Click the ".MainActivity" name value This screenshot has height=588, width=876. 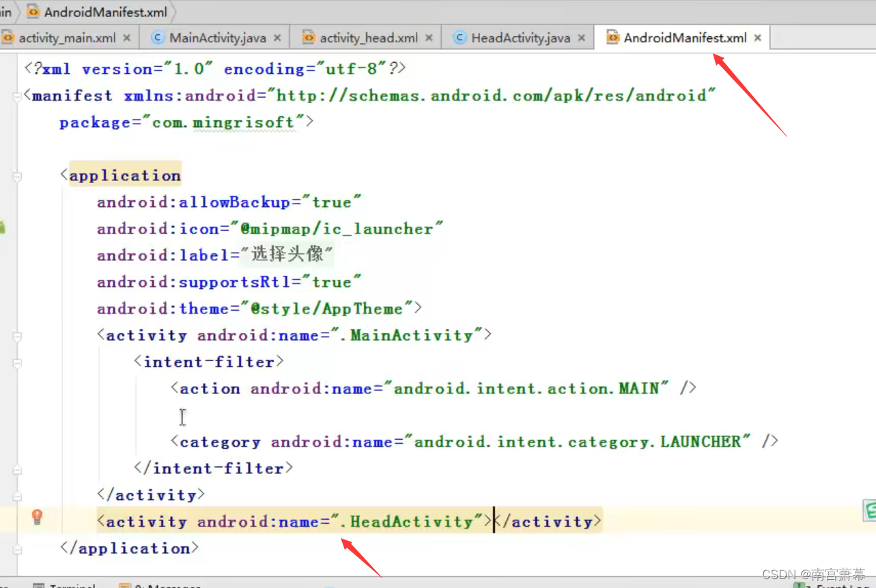(406, 336)
